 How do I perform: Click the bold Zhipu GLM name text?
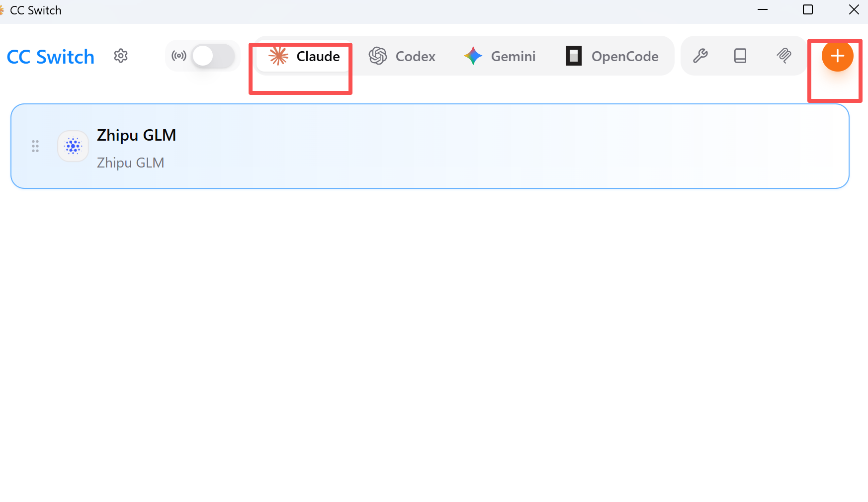136,135
